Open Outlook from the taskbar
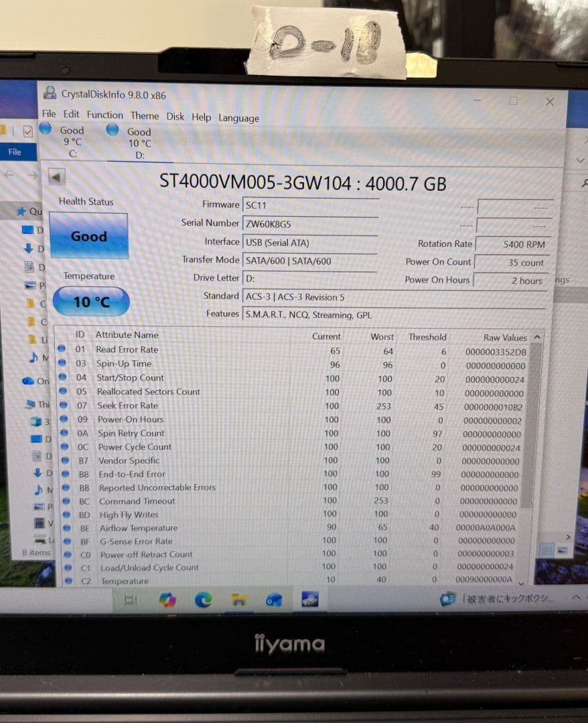The image size is (588, 723). pos(274,599)
